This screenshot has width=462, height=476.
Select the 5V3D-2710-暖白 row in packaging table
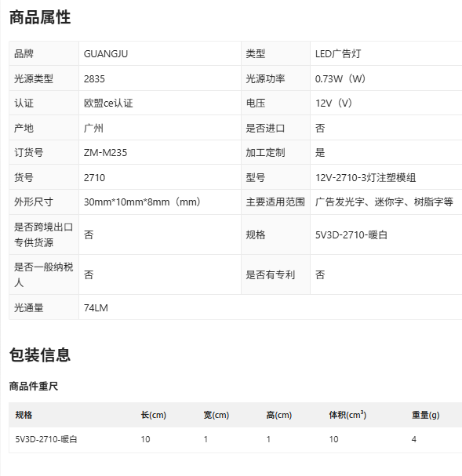pyautogui.click(x=235, y=440)
